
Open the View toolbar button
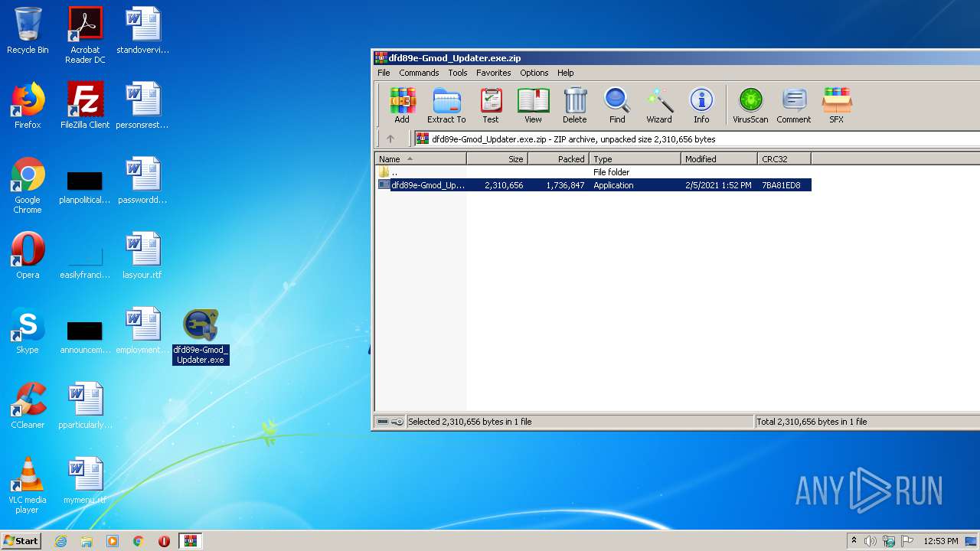pos(533,106)
